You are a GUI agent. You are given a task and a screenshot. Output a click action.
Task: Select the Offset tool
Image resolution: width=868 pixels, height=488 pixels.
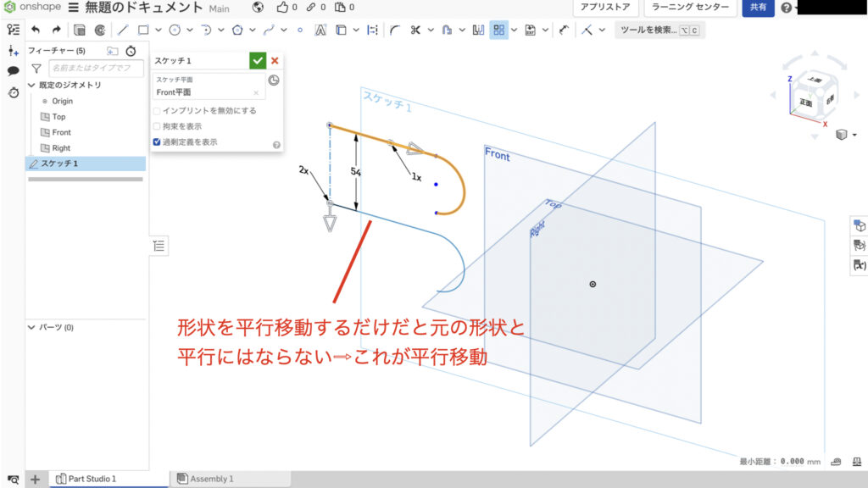(447, 30)
